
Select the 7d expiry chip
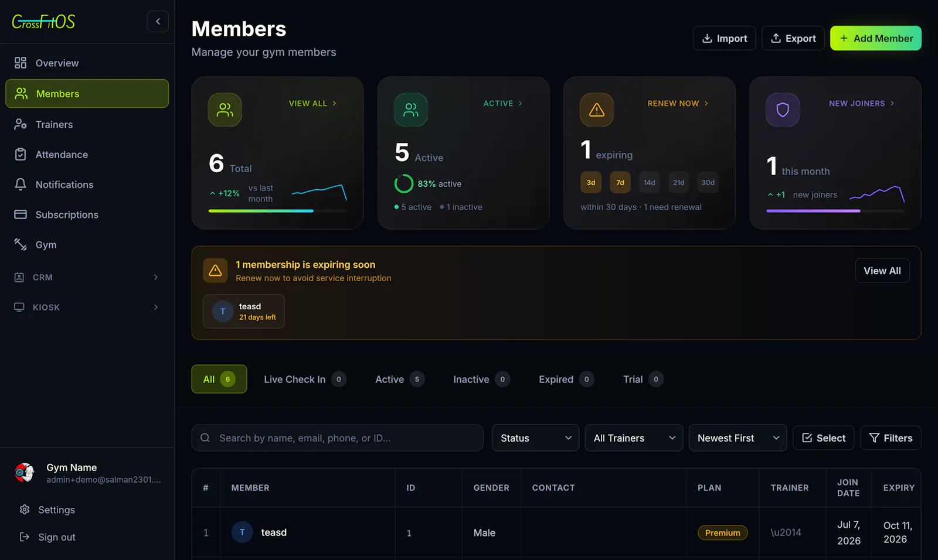pos(620,182)
